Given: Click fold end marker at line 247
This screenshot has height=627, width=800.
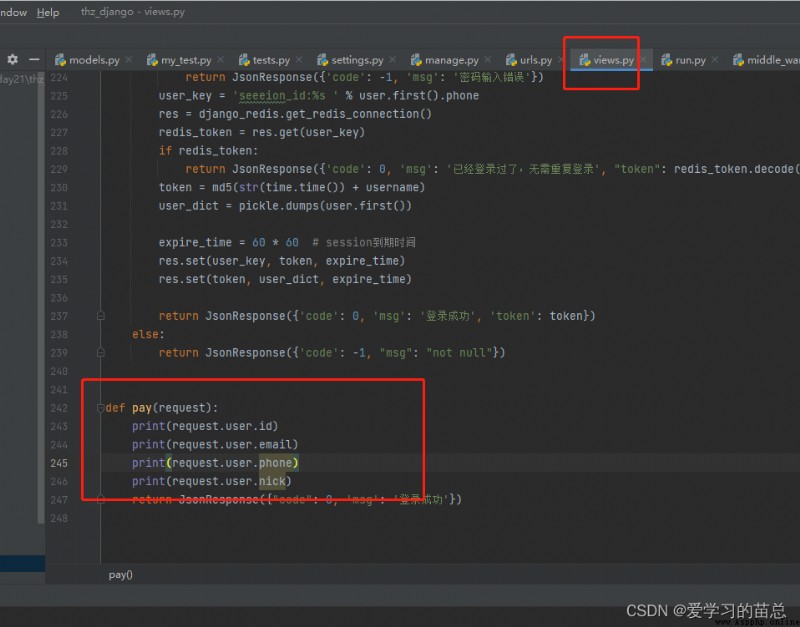Looking at the screenshot, I should coord(101,499).
